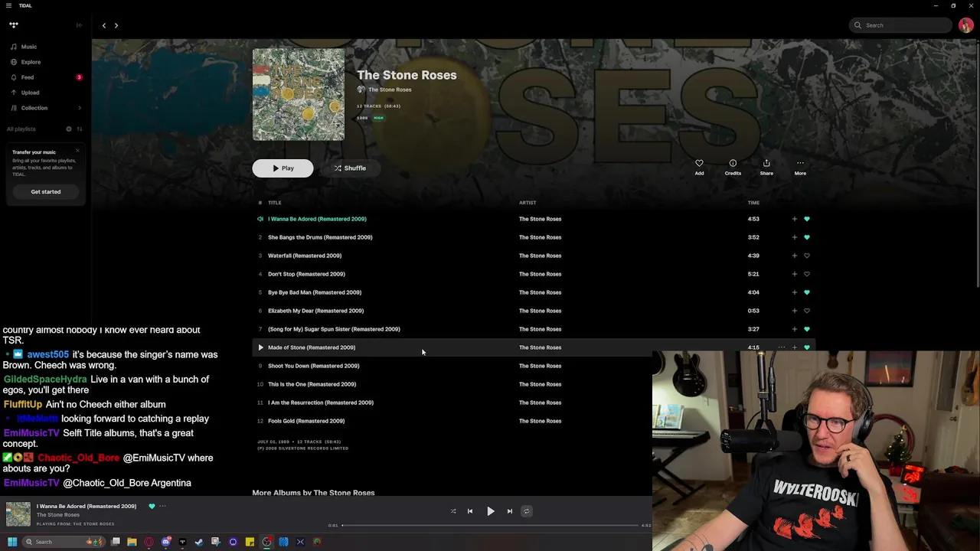Like the Waterfall track
The image size is (980, 551).
coord(806,256)
